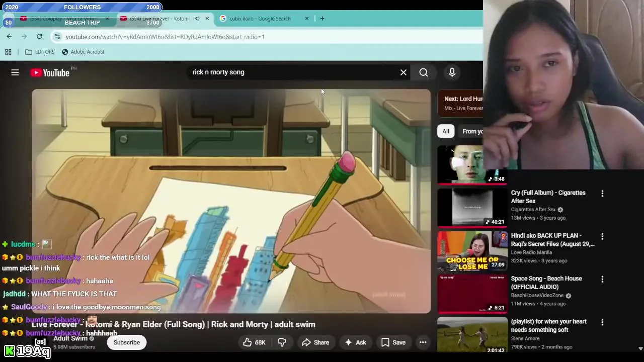Select the All filter chip
644x362 pixels.
446,131
